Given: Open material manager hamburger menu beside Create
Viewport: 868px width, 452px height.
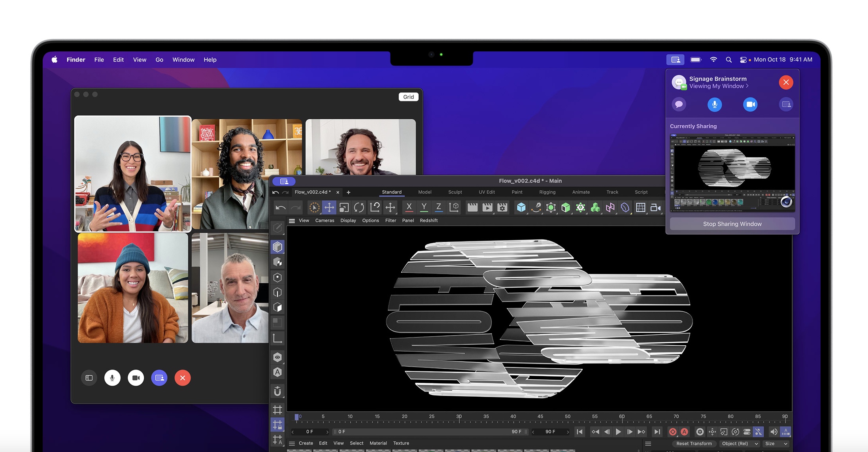Looking at the screenshot, I should click(292, 443).
